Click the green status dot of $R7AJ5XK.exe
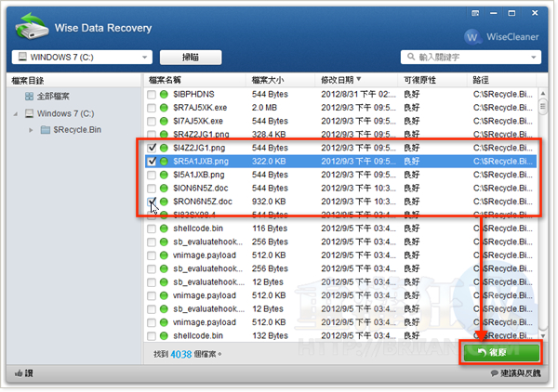The image size is (558, 392). coord(164,108)
